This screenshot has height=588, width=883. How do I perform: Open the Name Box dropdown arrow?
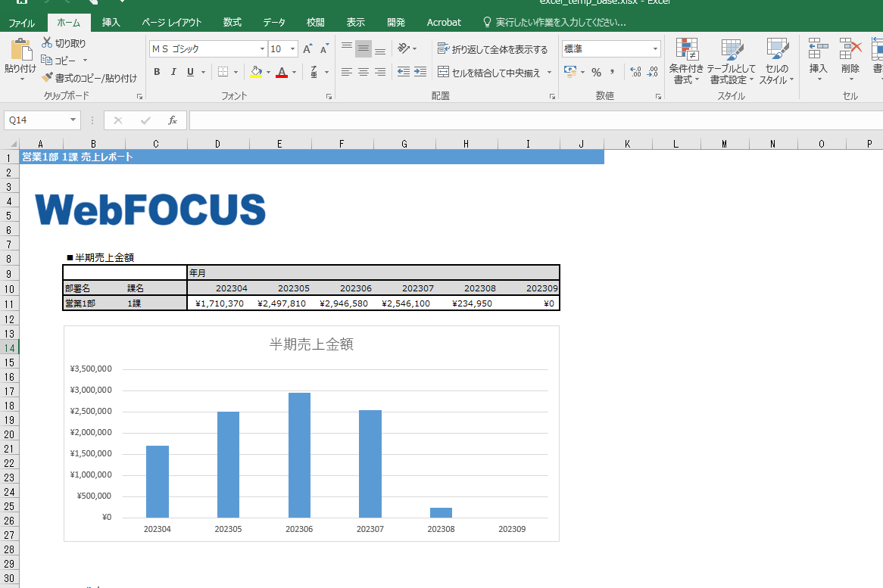[73, 120]
